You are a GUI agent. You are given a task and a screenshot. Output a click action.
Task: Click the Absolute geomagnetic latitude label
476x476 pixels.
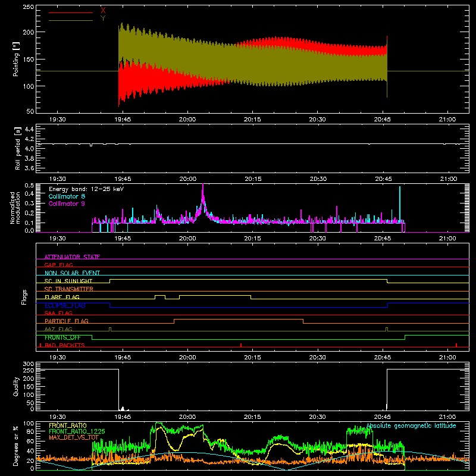tap(411, 425)
